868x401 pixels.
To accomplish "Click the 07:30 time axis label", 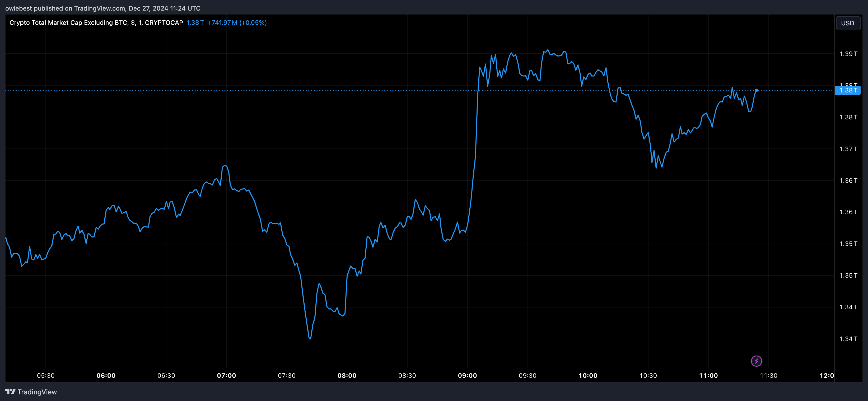I will pos(287,375).
